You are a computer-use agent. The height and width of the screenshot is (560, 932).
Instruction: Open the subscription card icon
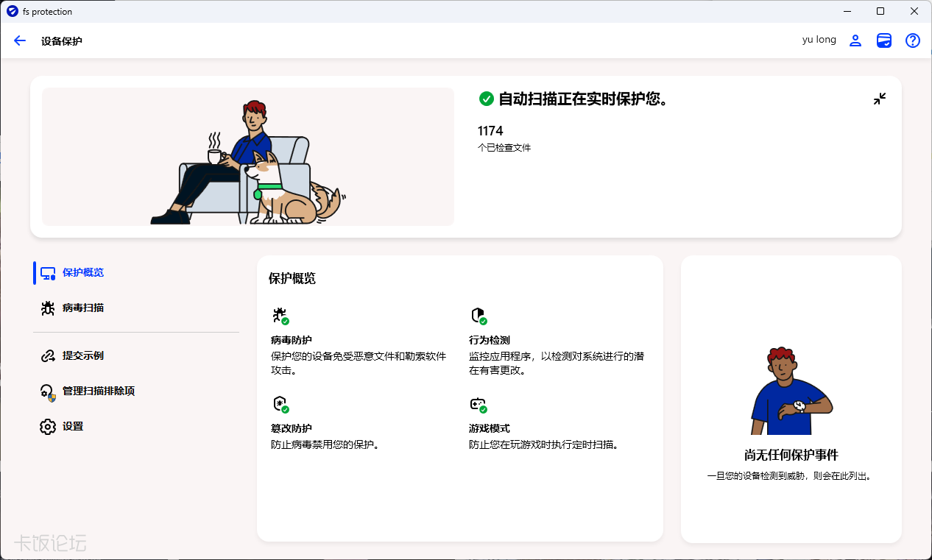[884, 40]
